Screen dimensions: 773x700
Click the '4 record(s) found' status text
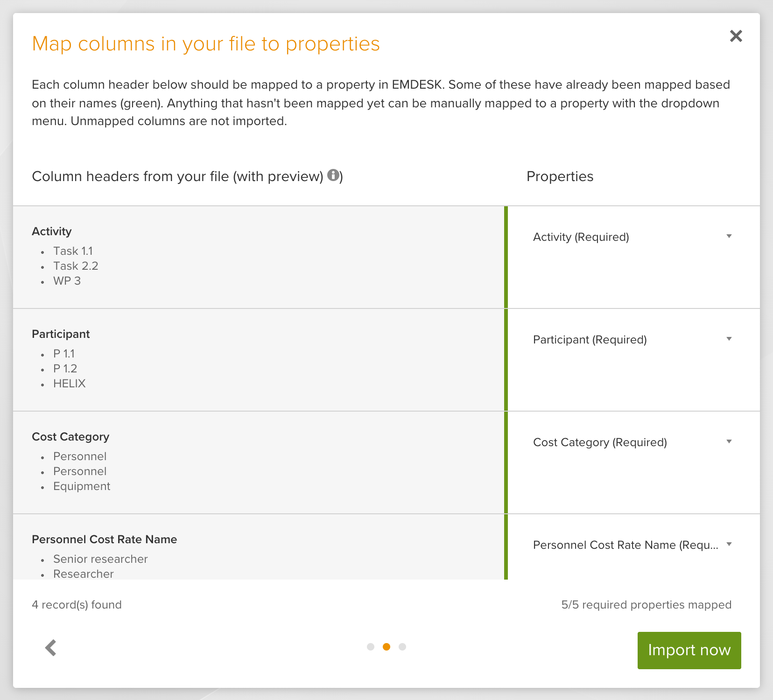pos(77,605)
